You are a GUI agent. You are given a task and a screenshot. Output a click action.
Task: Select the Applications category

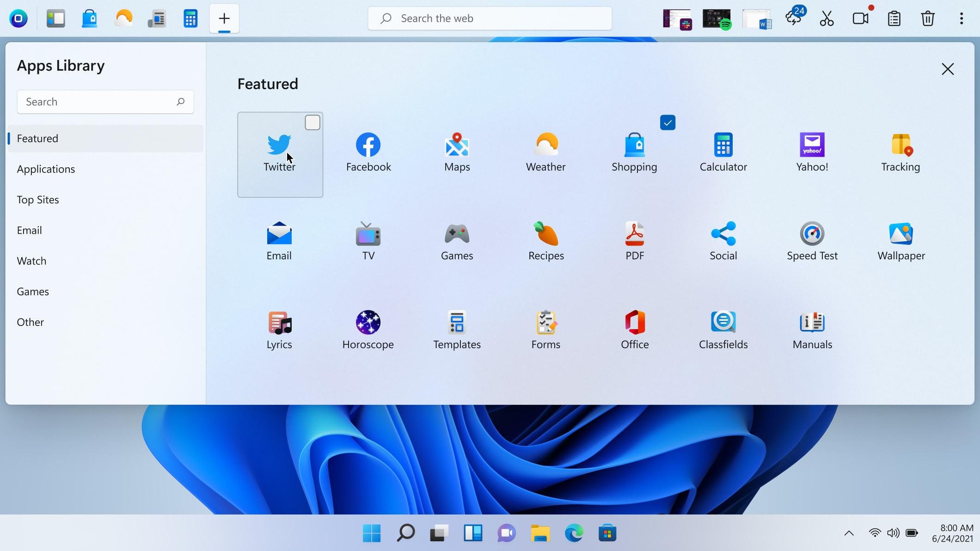tap(46, 169)
